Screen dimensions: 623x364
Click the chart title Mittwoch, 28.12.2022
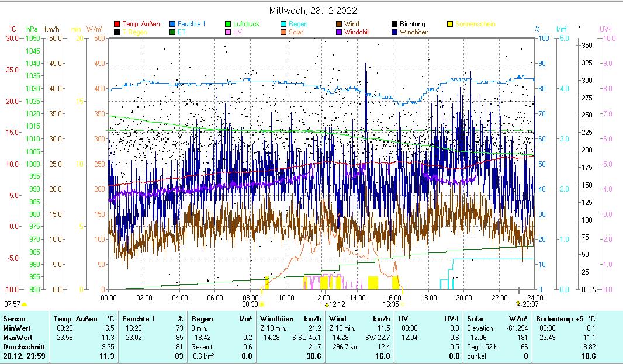click(x=313, y=11)
